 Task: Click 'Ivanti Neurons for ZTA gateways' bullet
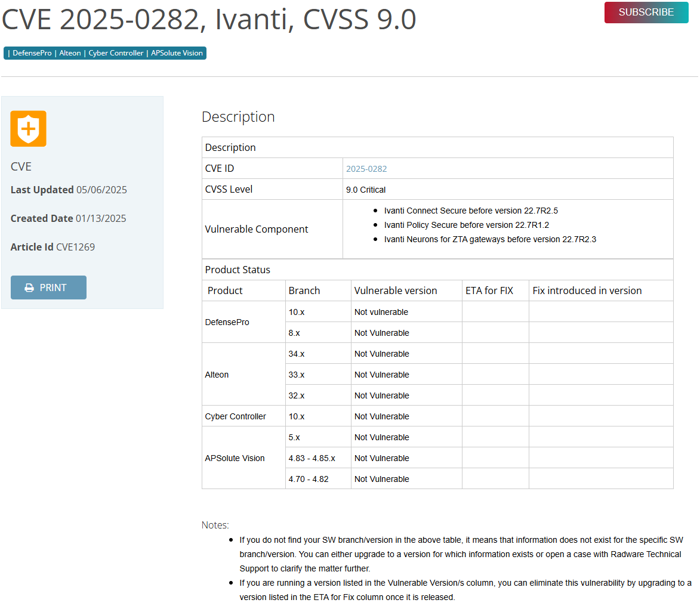tap(490, 239)
